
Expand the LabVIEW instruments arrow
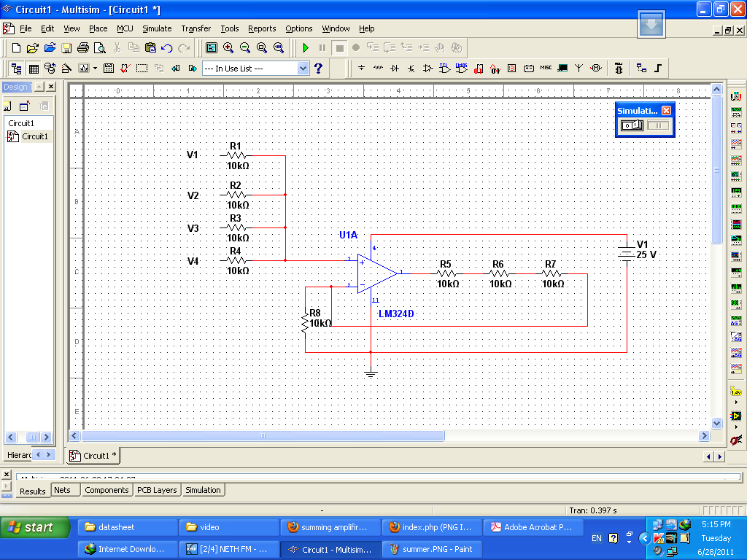coord(736,427)
